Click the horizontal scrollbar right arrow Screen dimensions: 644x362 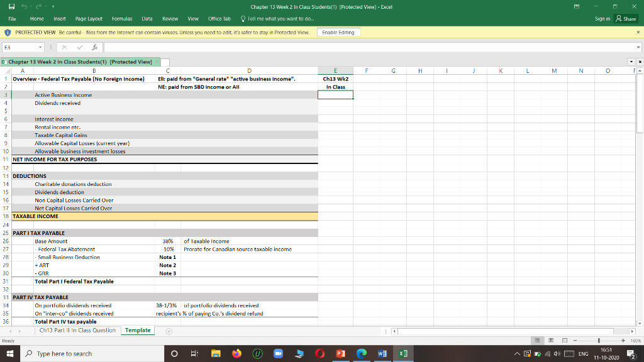click(633, 331)
